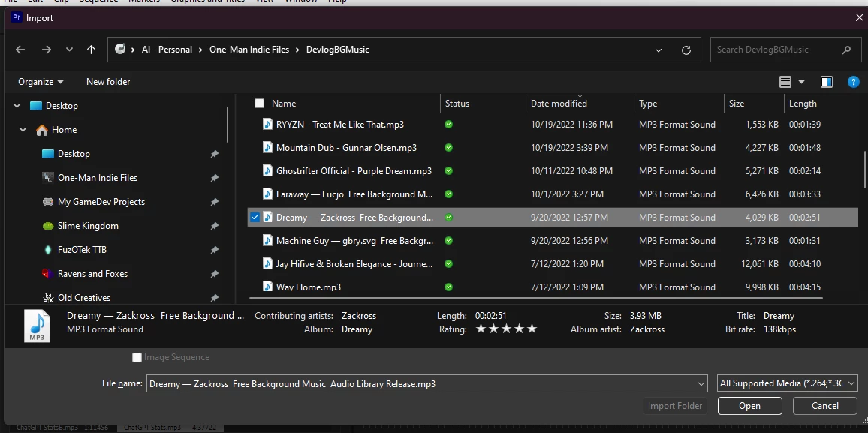Refresh the DevlogBGMusic folder
The width and height of the screenshot is (868, 433).
(x=686, y=50)
